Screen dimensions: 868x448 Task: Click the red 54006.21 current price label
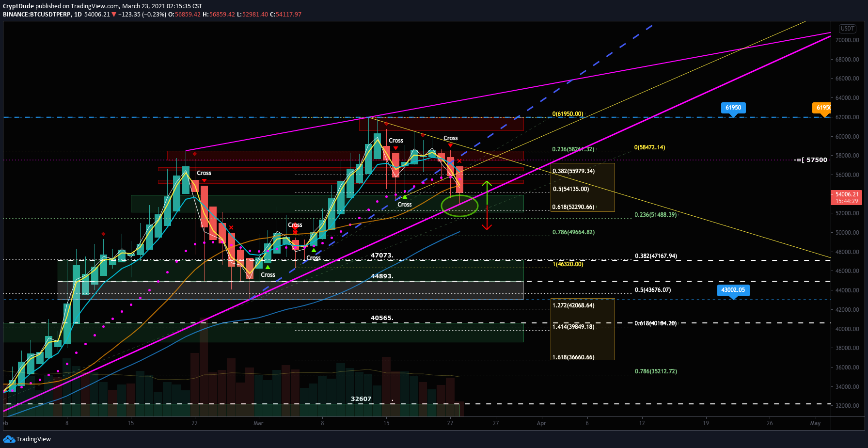(846, 197)
